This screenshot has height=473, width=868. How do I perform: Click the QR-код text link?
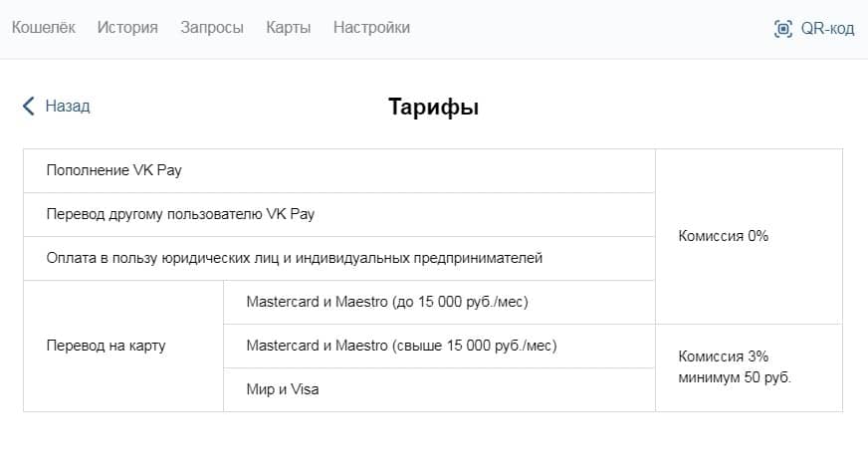tap(827, 28)
